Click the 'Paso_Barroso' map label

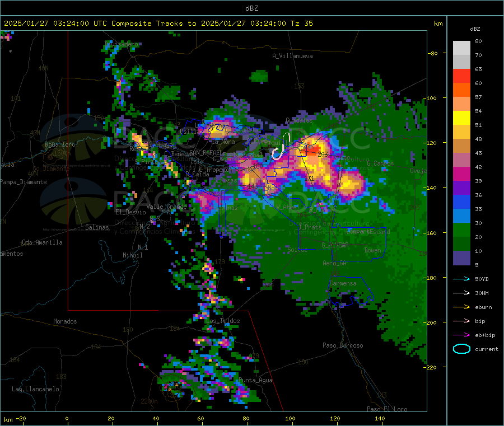(343, 346)
